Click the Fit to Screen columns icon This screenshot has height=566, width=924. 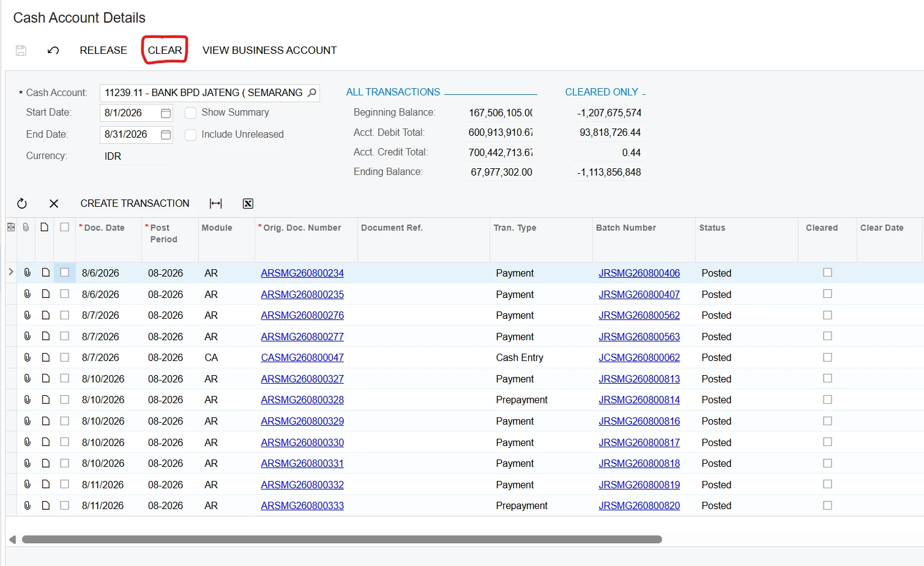point(215,204)
